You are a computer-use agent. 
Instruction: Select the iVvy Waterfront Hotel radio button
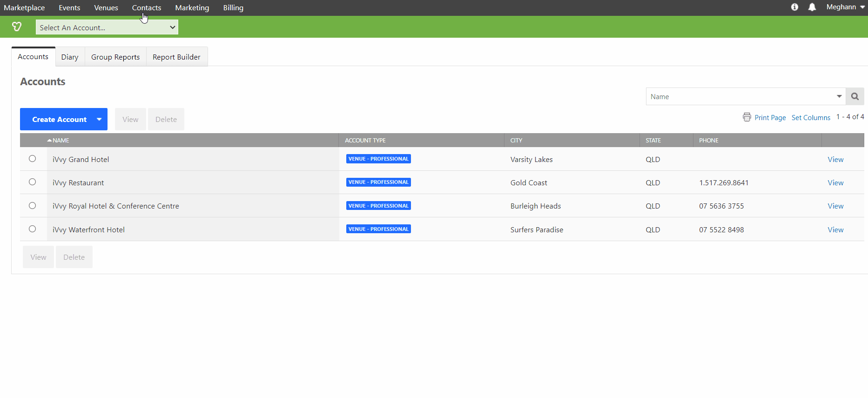click(x=32, y=229)
